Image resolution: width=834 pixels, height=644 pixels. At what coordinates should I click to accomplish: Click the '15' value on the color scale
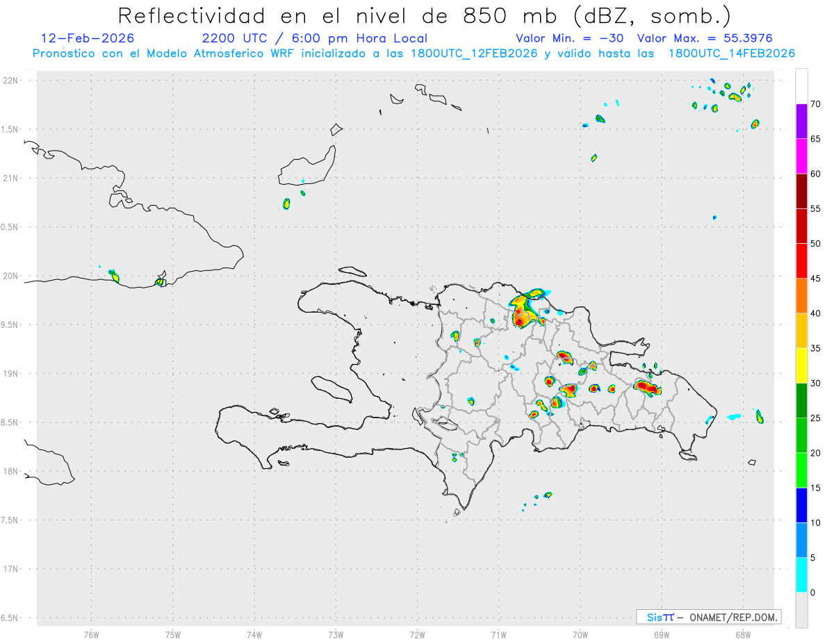pyautogui.click(x=815, y=488)
